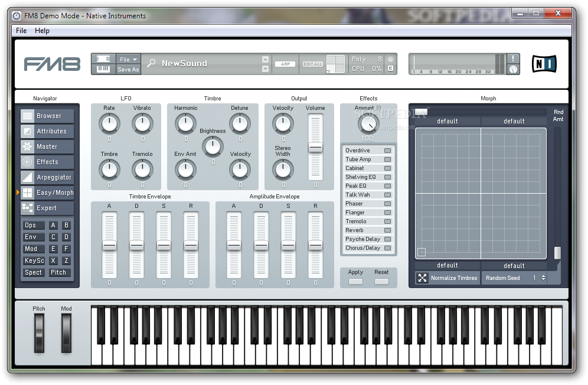Image resolution: width=588 pixels, height=385 pixels.
Task: Click the Save As button
Action: coord(128,70)
